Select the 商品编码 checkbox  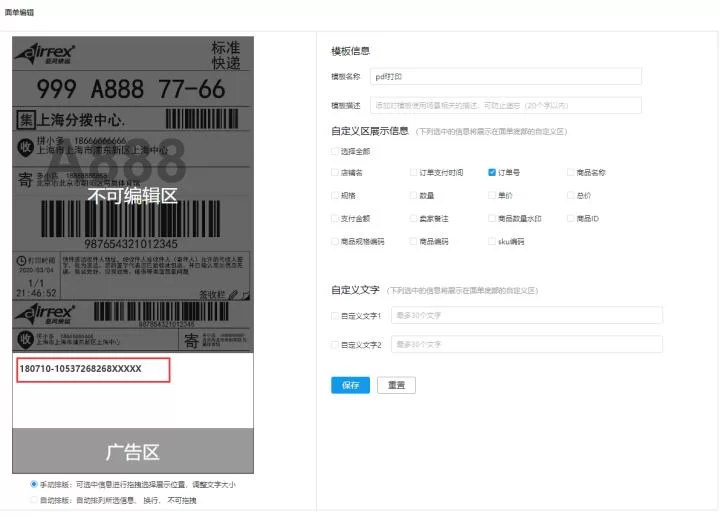(413, 241)
